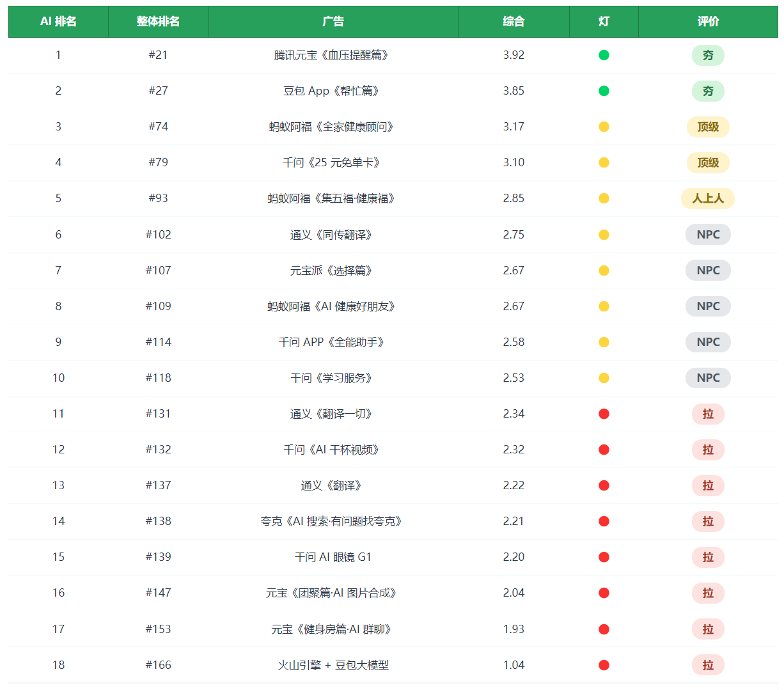The image size is (784, 690).
Task: Click yellow dot in 元宝派《选择篇》 row
Action: 604,271
